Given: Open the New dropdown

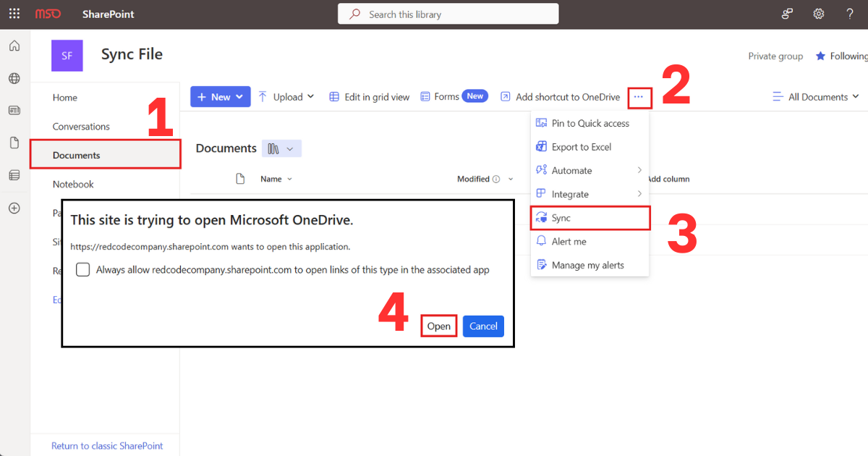Looking at the screenshot, I should (220, 96).
